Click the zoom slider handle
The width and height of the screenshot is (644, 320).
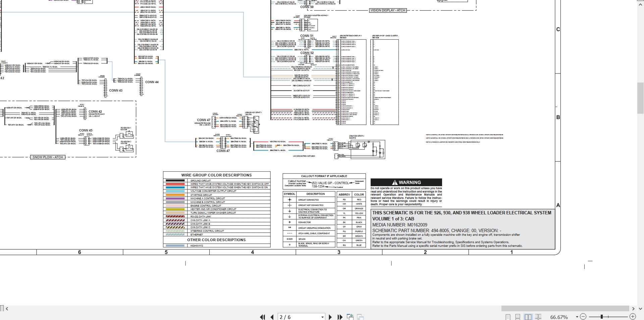[602, 317]
